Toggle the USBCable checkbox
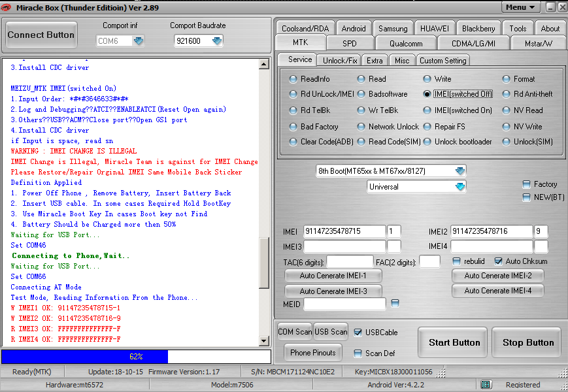Screen dimensions: 568x392 [358, 333]
